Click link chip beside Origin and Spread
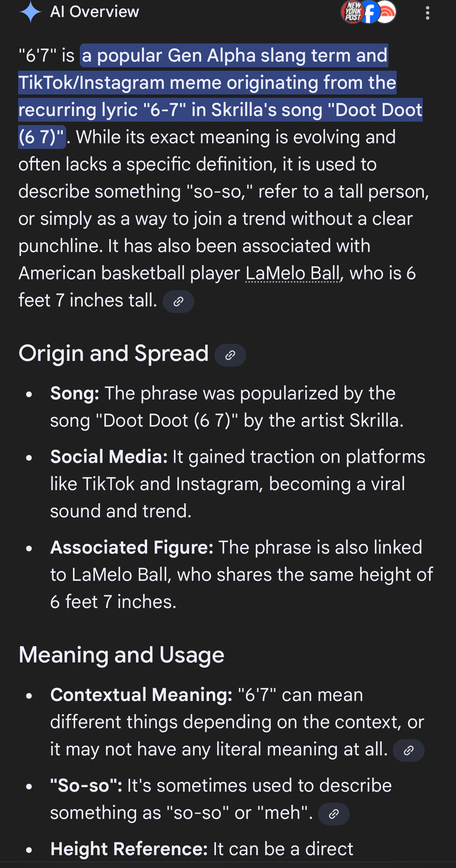The height and width of the screenshot is (868, 456). 230,355
